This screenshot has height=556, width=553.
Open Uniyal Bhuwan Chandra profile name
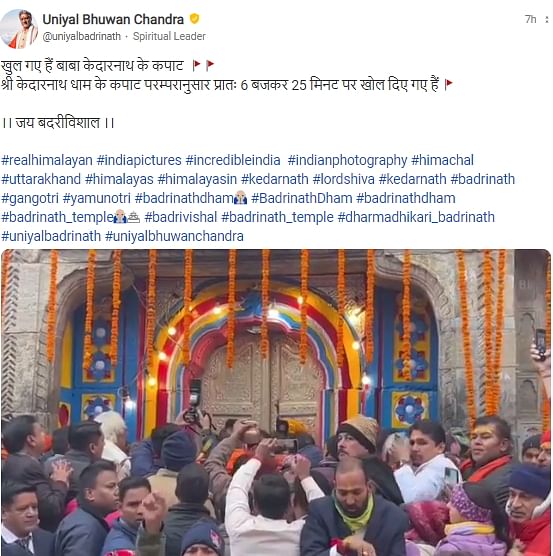pyautogui.click(x=113, y=19)
